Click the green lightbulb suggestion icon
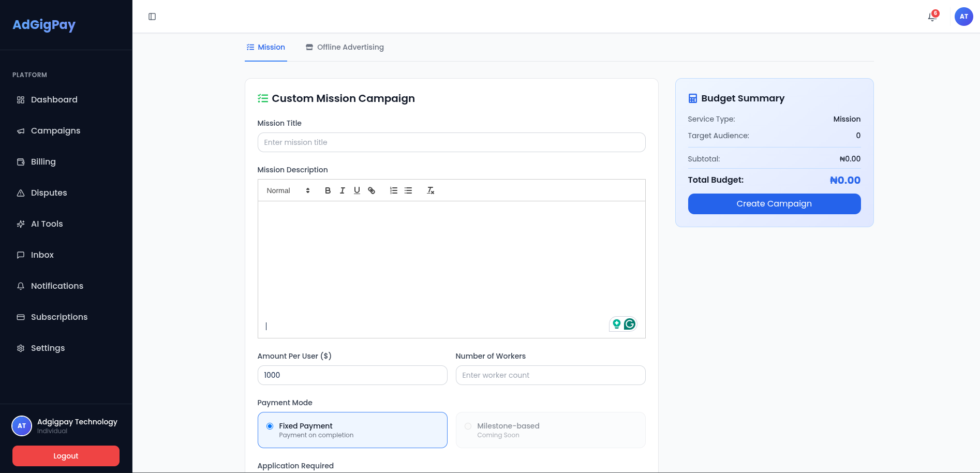The width and height of the screenshot is (980, 473). [617, 324]
